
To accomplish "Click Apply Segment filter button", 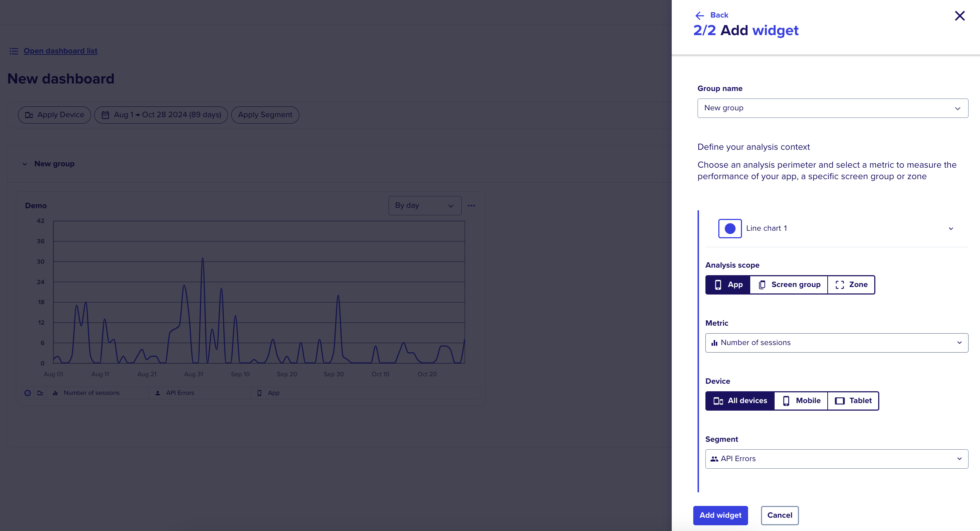I will click(265, 115).
